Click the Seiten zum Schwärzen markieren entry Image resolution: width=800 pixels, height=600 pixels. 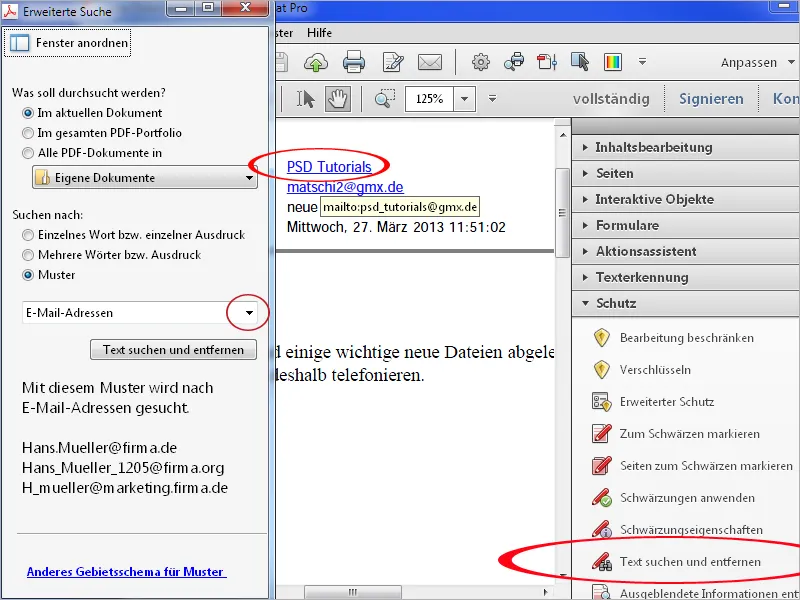point(706,466)
